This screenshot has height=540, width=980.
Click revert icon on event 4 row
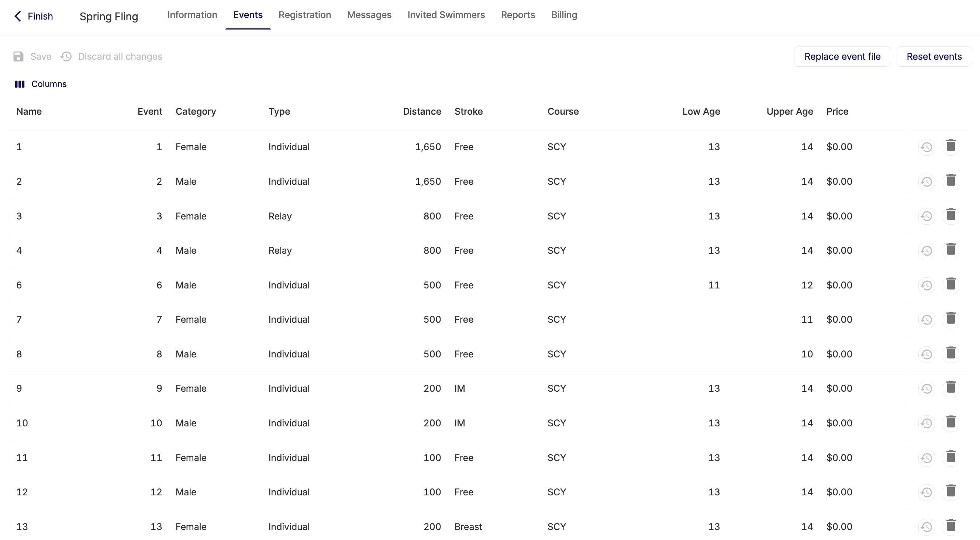pos(926,251)
